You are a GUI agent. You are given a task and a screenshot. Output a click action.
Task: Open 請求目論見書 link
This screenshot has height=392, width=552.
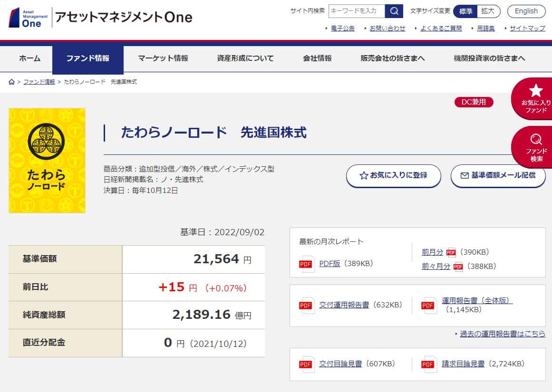pyautogui.click(x=463, y=364)
